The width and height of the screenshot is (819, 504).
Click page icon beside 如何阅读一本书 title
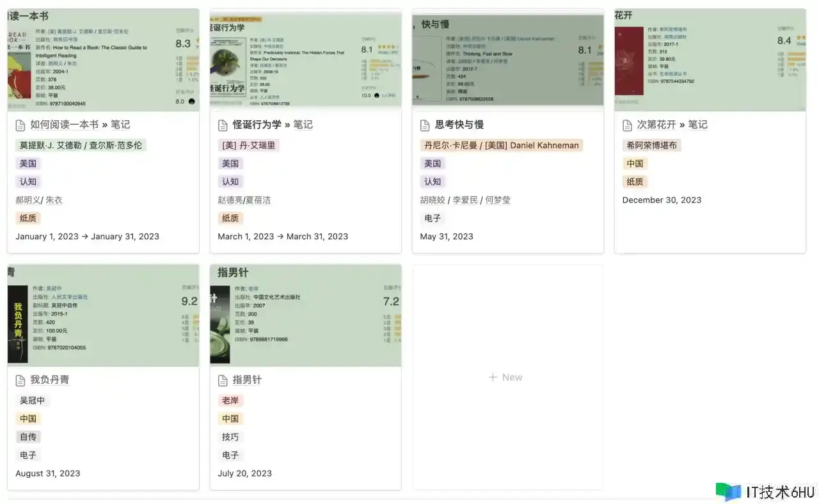tap(20, 125)
